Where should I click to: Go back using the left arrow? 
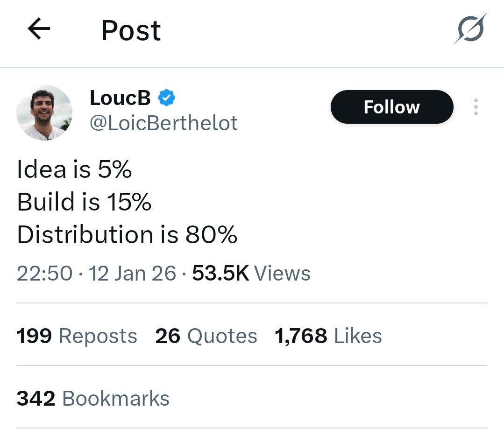click(x=39, y=30)
